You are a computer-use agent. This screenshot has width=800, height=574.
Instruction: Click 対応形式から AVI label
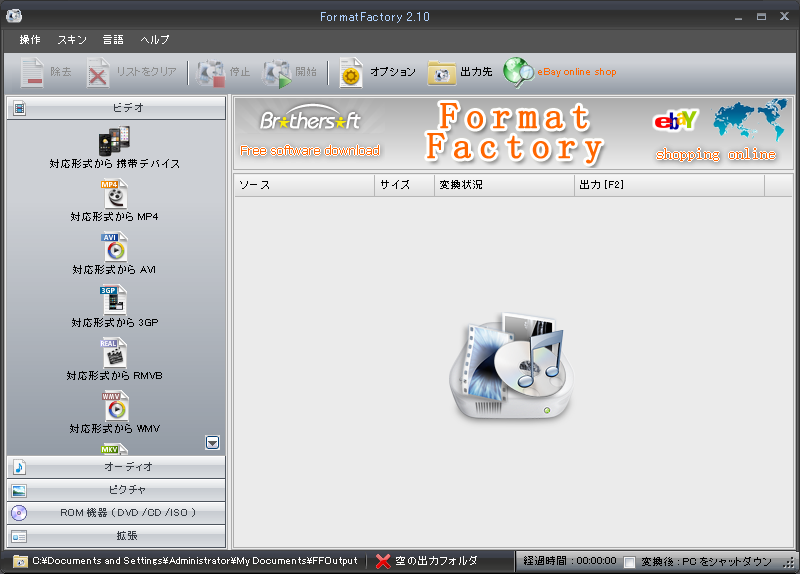pos(114,270)
